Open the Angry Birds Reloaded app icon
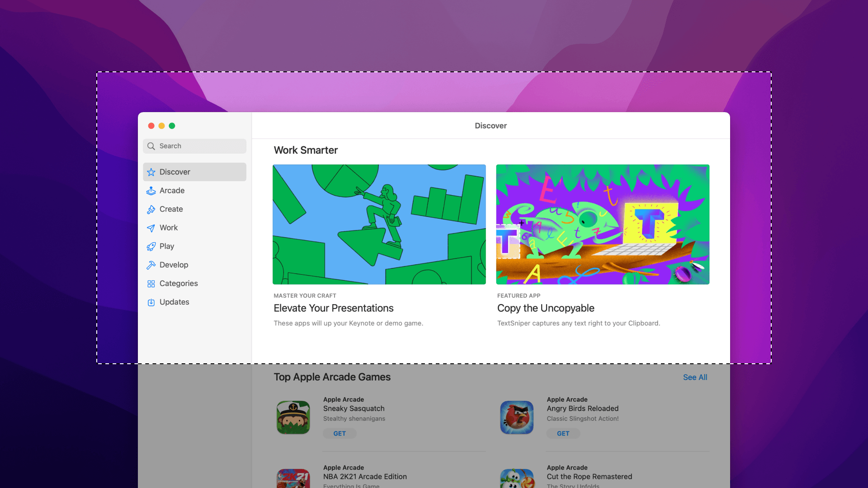Viewport: 868px width, 488px height. pyautogui.click(x=517, y=417)
